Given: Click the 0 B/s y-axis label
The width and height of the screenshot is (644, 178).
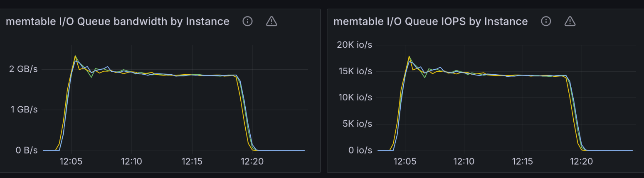Looking at the screenshot, I should point(27,150).
